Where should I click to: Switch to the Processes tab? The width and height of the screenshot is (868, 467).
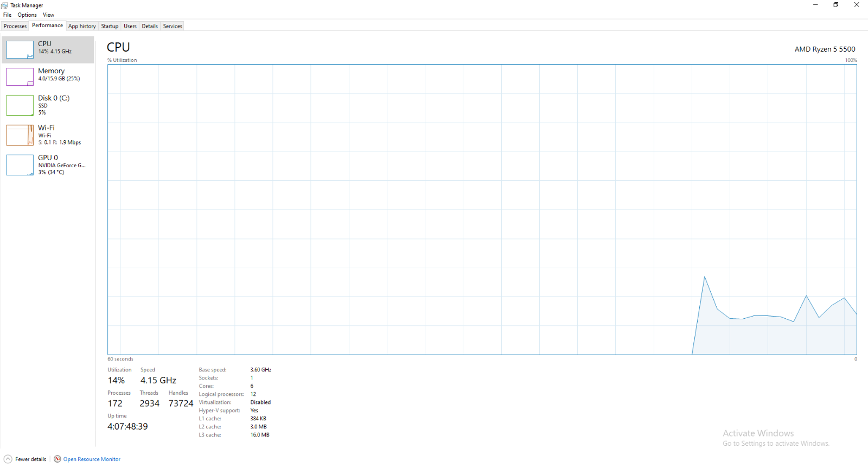click(x=15, y=26)
